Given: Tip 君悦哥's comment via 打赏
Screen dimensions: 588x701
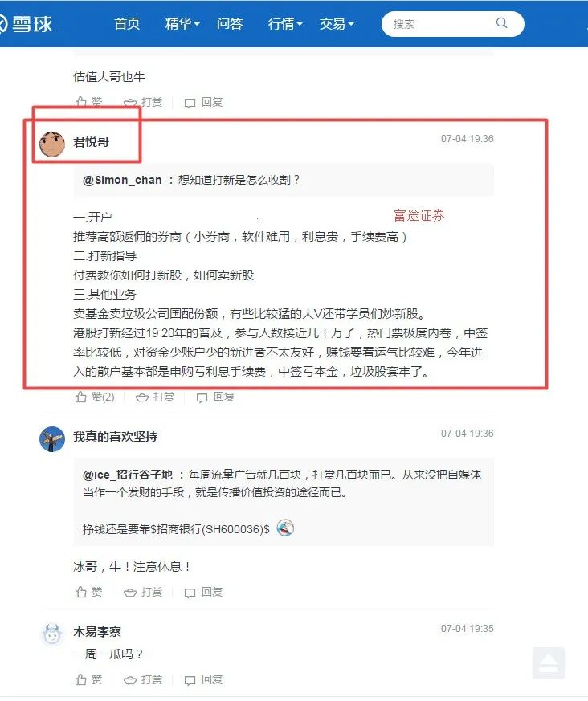Looking at the screenshot, I should click(155, 397).
